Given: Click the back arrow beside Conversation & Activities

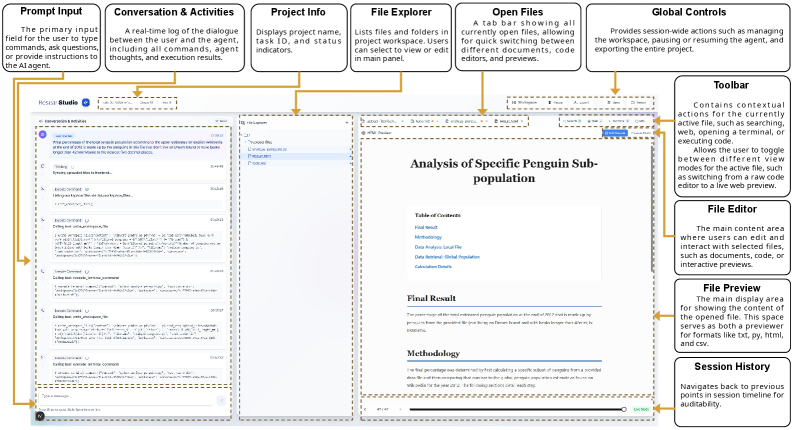Looking at the screenshot, I should [x=40, y=121].
